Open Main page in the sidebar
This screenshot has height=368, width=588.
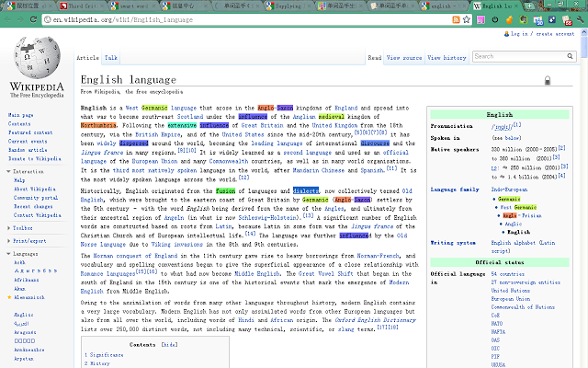20,115
